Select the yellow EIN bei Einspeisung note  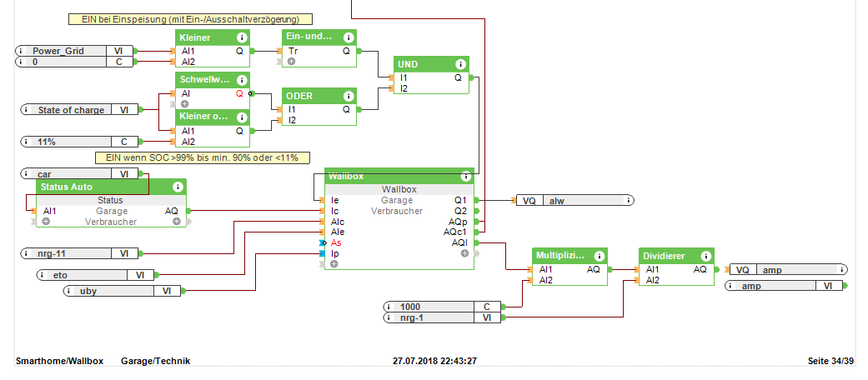190,19
